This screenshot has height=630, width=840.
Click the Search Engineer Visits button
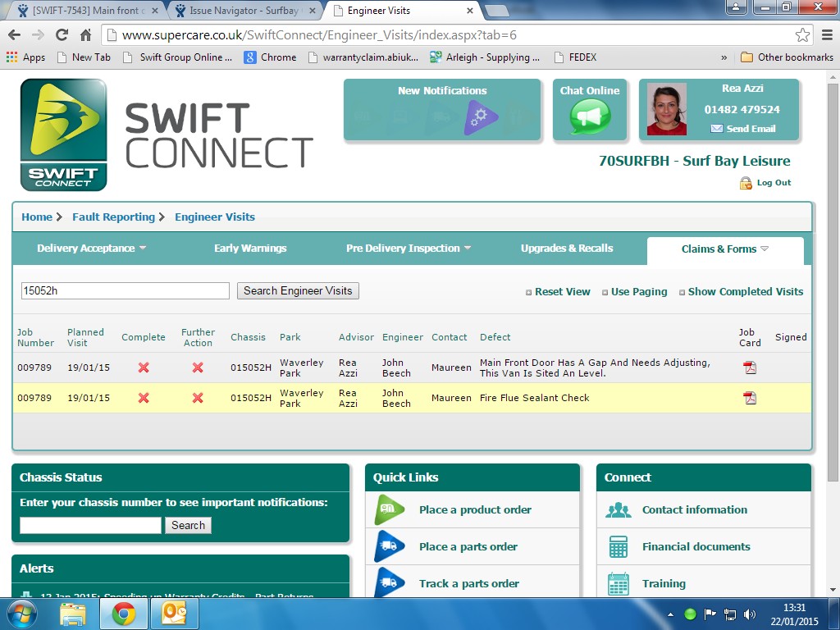pos(298,291)
